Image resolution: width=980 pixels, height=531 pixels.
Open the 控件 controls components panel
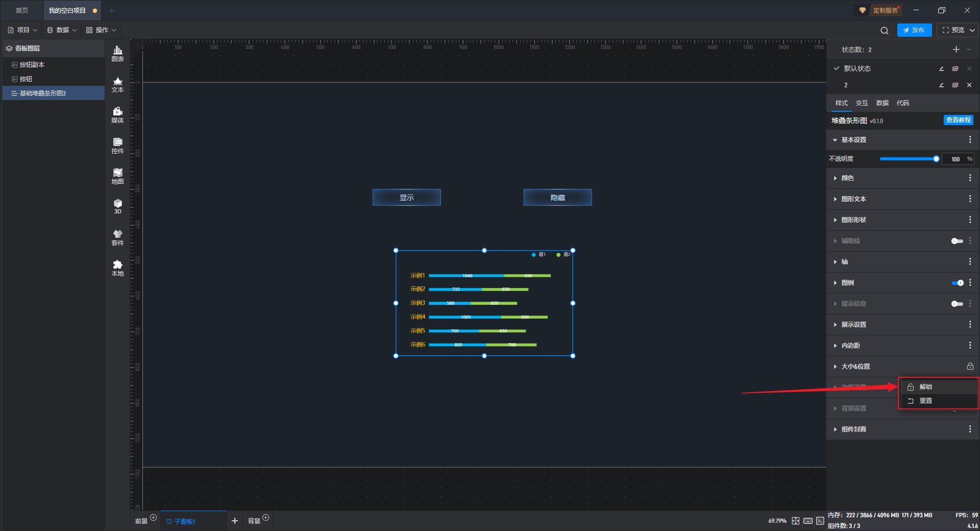point(117,146)
